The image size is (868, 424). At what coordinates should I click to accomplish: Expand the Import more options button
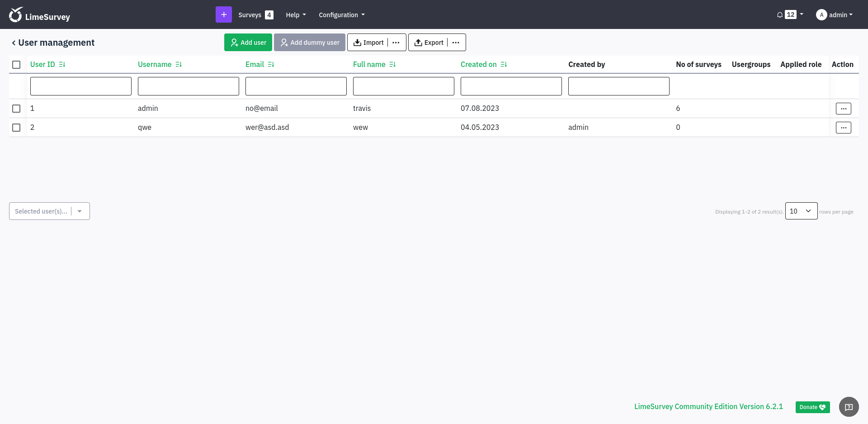coord(396,43)
